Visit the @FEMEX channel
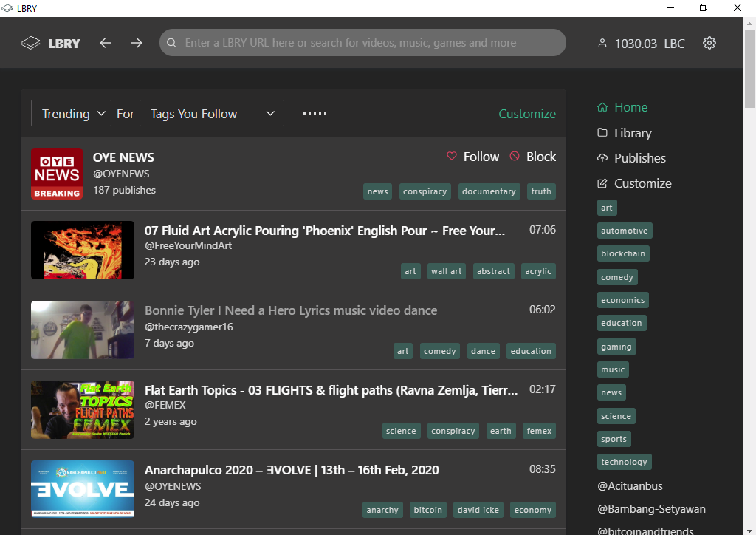This screenshot has width=756, height=535. point(165,405)
